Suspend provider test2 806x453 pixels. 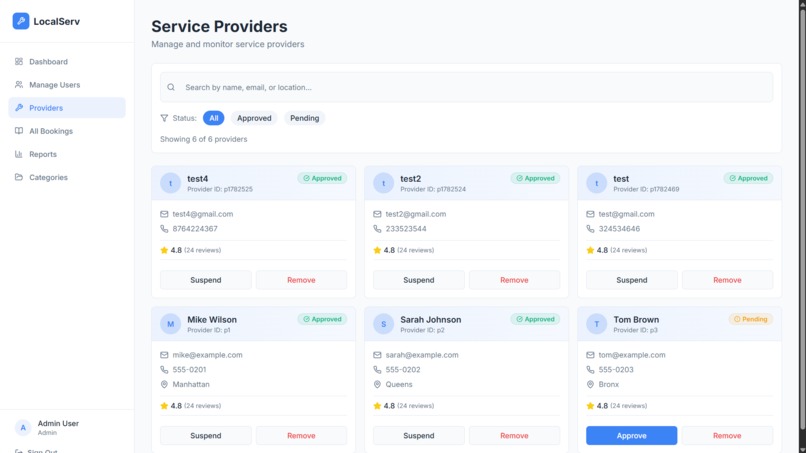coord(418,280)
